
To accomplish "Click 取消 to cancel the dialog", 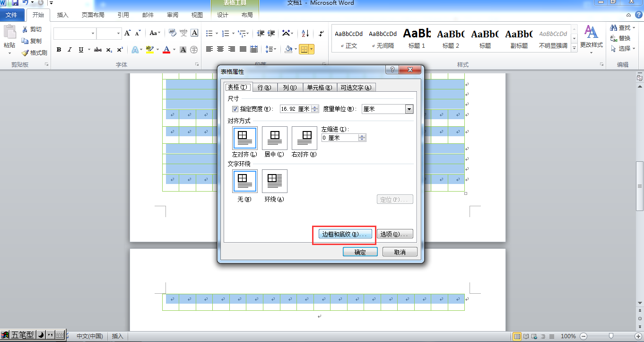I will click(x=400, y=252).
